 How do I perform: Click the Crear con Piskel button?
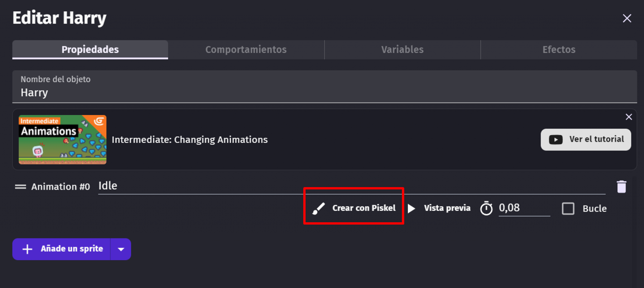[354, 208]
